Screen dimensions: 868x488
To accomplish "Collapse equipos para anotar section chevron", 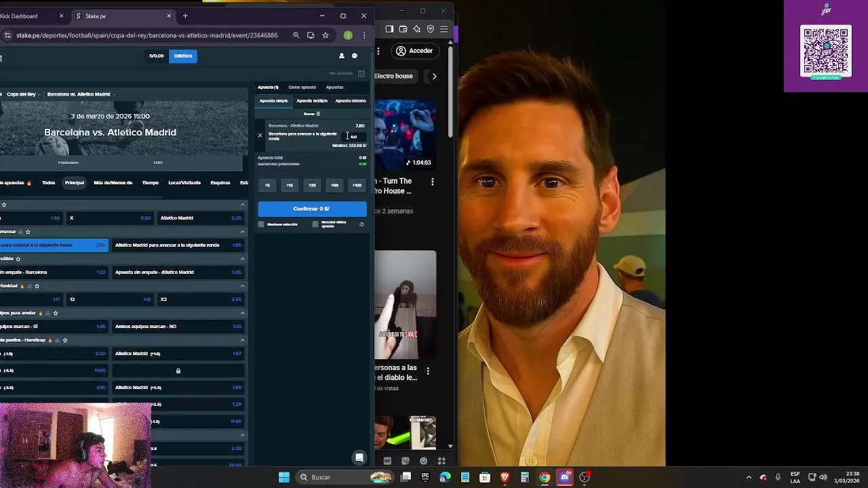I will 242,313.
